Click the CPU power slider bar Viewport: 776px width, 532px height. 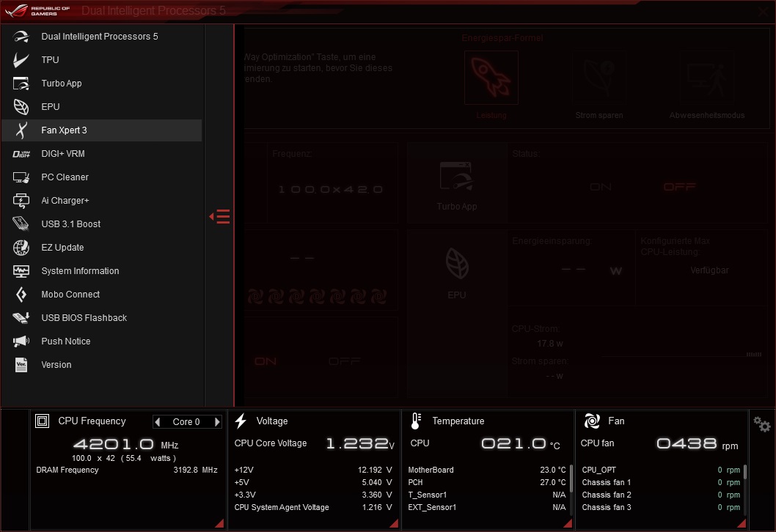[682, 355]
